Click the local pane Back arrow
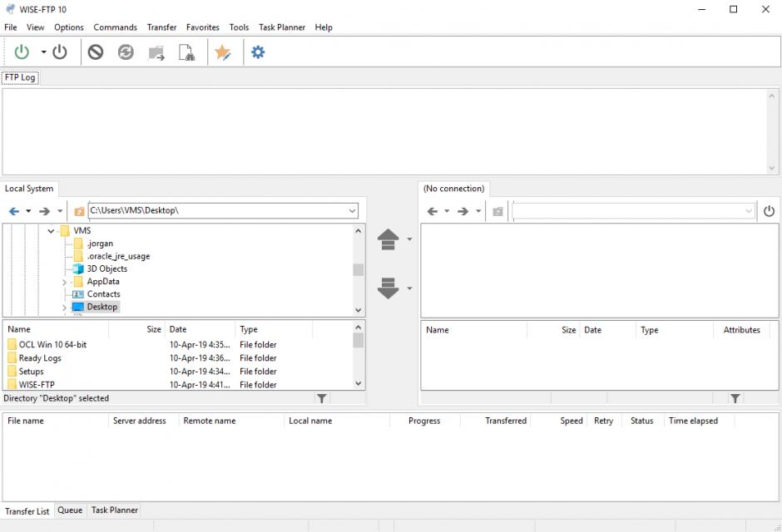 (x=14, y=211)
